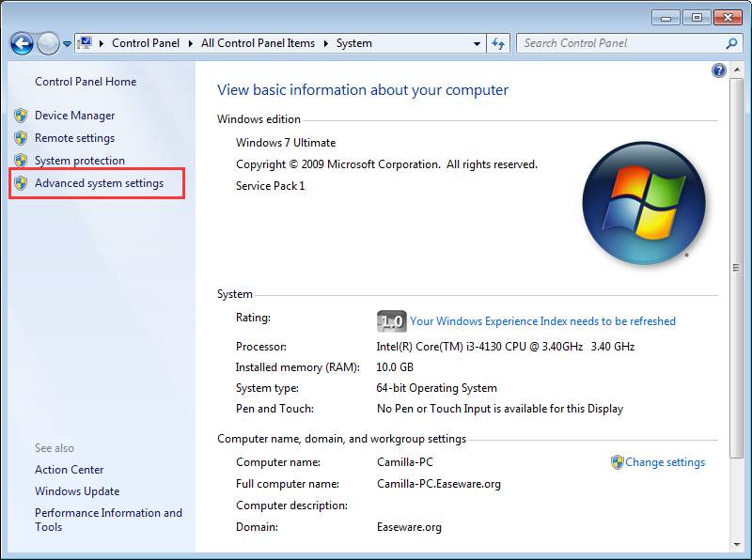
Task: Click the Windows logo graphic
Action: 644,204
